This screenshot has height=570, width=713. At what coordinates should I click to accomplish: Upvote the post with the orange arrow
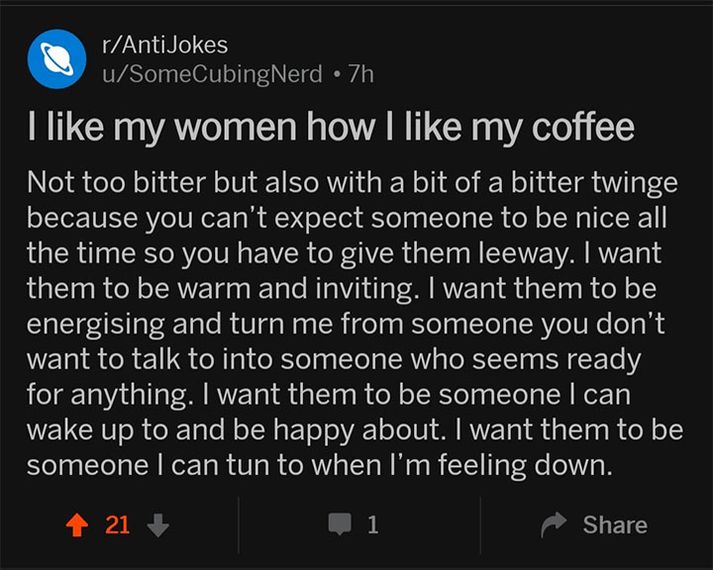[76, 525]
